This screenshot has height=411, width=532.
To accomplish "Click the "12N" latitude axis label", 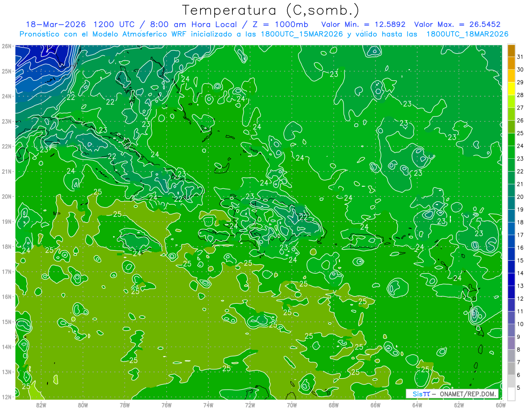I will pos(7,397).
